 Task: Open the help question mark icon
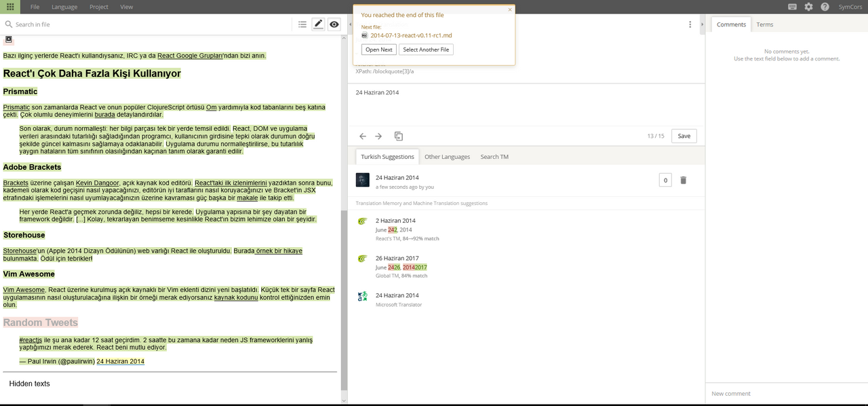point(825,7)
